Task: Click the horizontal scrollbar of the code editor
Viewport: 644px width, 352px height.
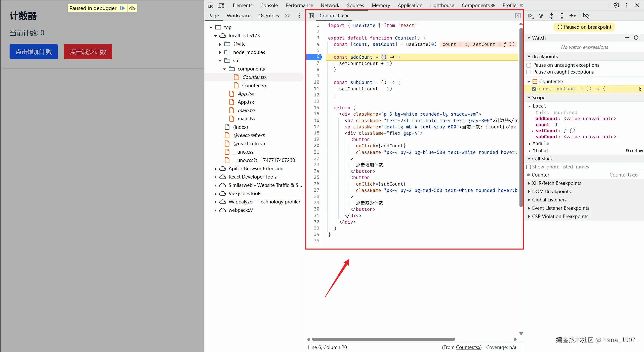Action: [x=383, y=339]
